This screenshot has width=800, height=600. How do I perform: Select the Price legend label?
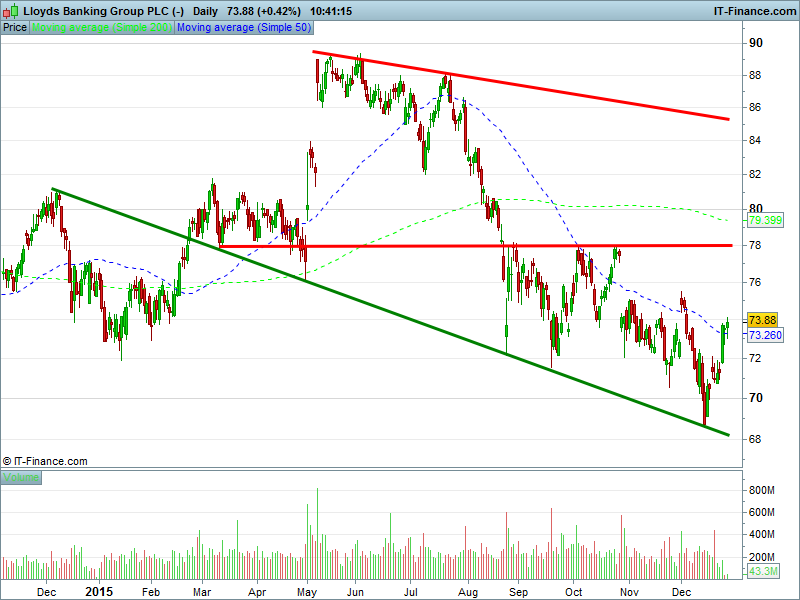click(15, 28)
